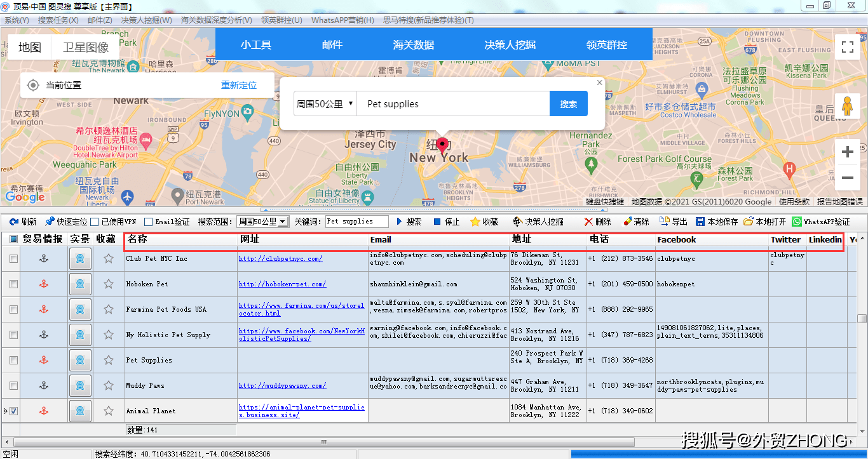Zoom out on the map

tap(847, 178)
